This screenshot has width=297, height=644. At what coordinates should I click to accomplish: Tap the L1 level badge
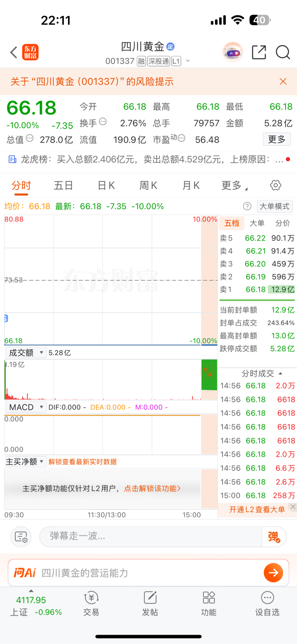tap(176, 61)
